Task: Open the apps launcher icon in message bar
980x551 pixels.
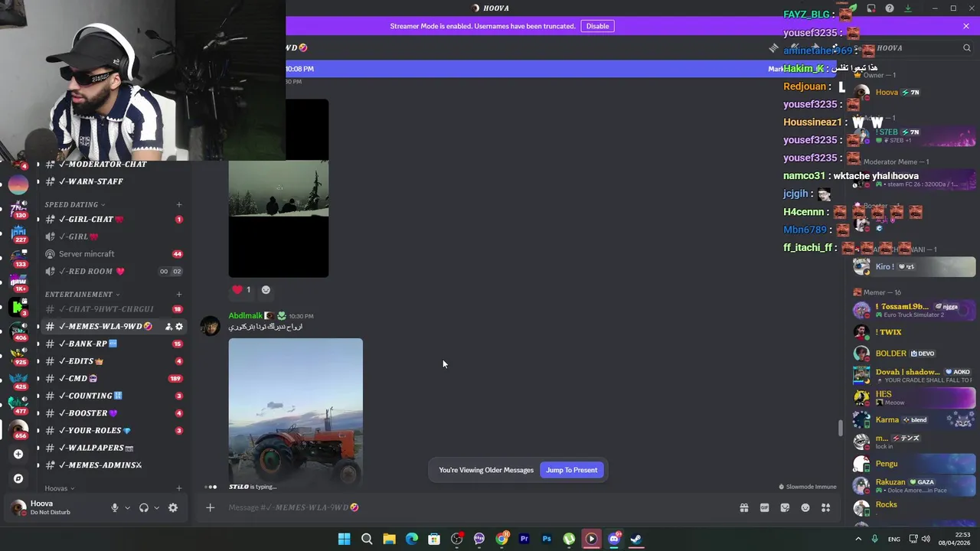Action: (x=825, y=507)
